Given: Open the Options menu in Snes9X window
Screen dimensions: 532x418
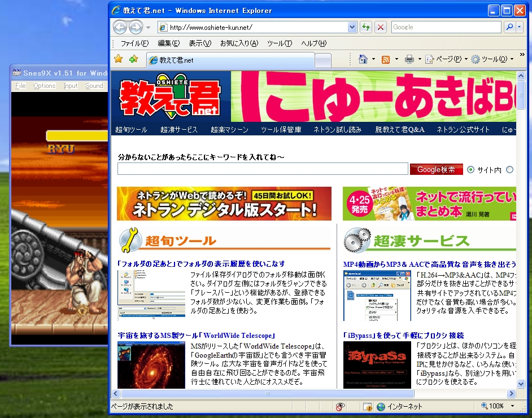Looking at the screenshot, I should [x=45, y=86].
